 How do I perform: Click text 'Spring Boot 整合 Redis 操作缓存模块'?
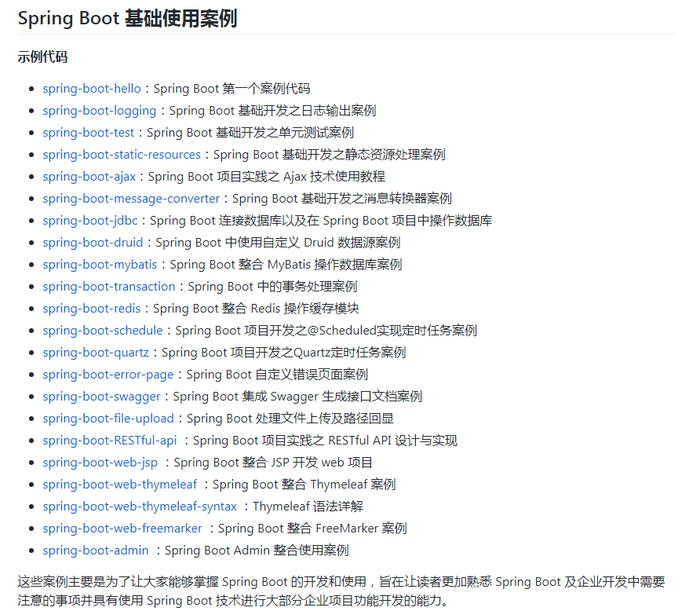pos(256,308)
